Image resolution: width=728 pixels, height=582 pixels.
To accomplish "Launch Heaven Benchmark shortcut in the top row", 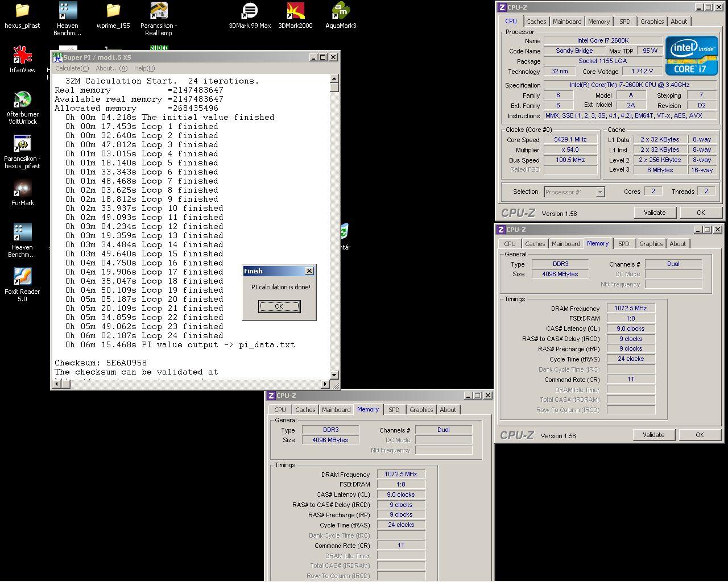I will (68, 19).
